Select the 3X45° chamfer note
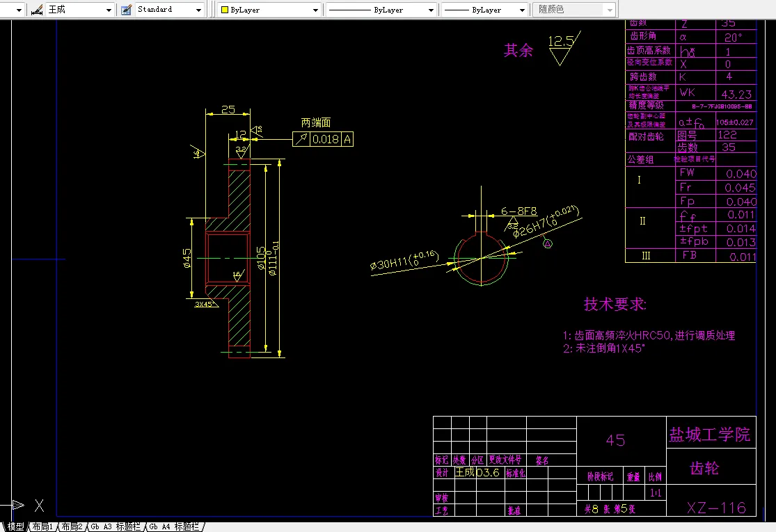This screenshot has height=532, width=776. [206, 304]
